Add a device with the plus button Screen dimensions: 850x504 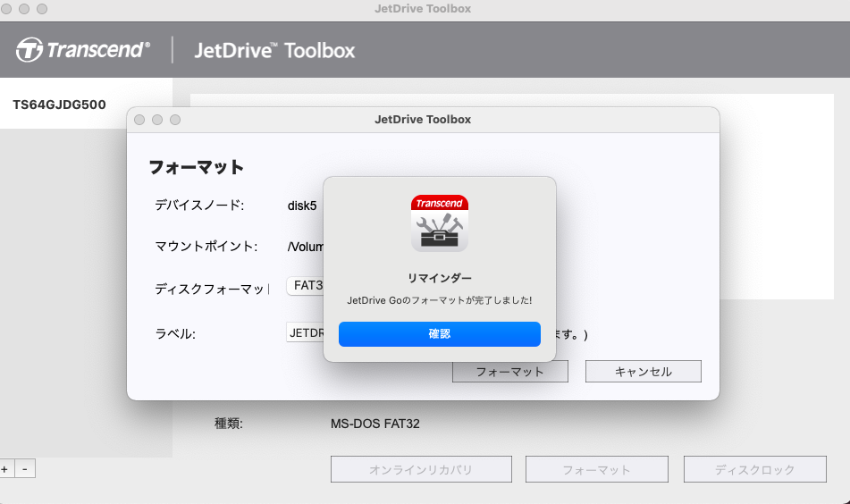(x=4, y=469)
